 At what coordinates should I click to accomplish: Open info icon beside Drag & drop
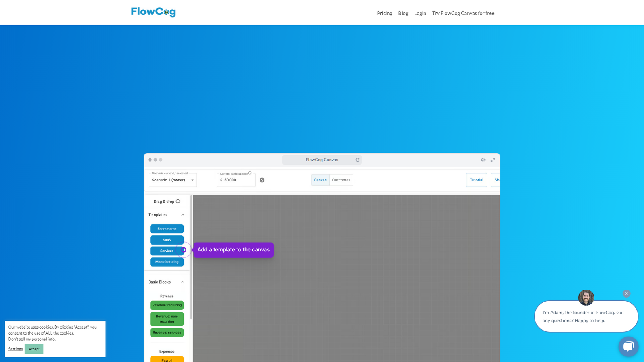click(178, 202)
